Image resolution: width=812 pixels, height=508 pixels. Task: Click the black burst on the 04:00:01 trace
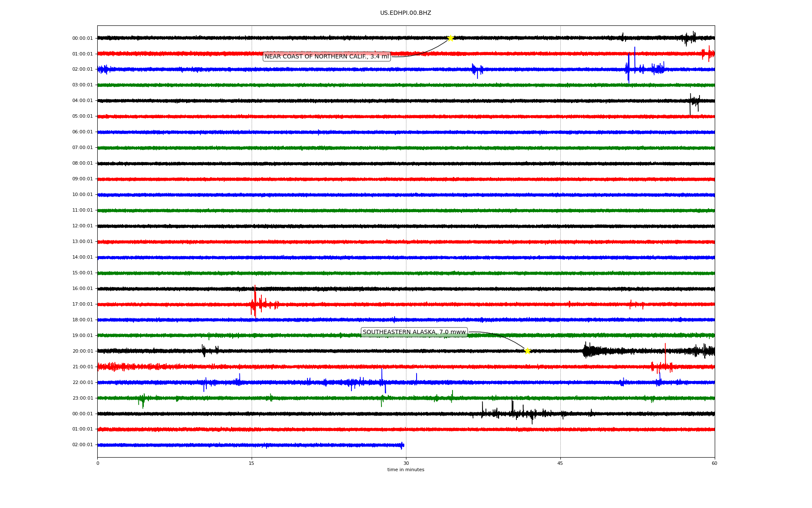click(694, 101)
